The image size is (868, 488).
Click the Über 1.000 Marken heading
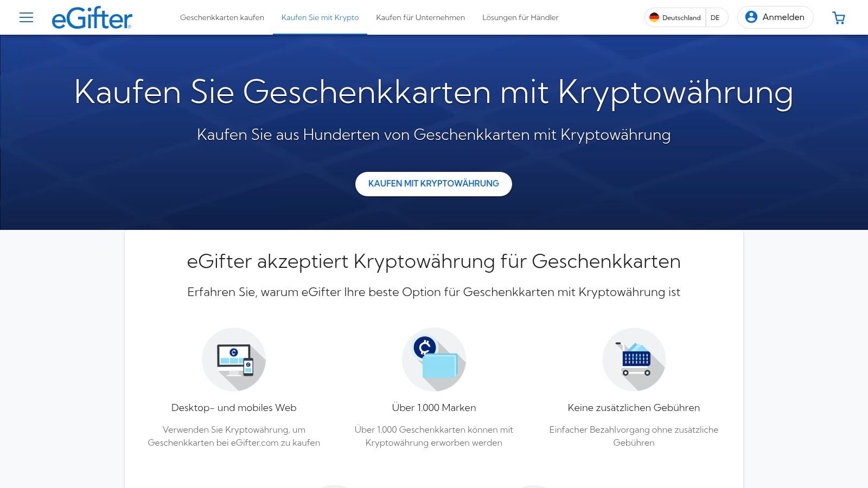click(434, 408)
